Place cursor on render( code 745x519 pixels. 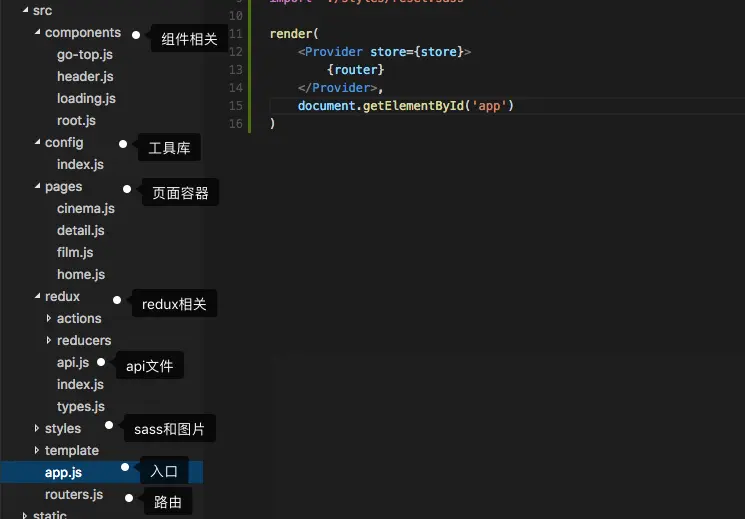tap(294, 34)
